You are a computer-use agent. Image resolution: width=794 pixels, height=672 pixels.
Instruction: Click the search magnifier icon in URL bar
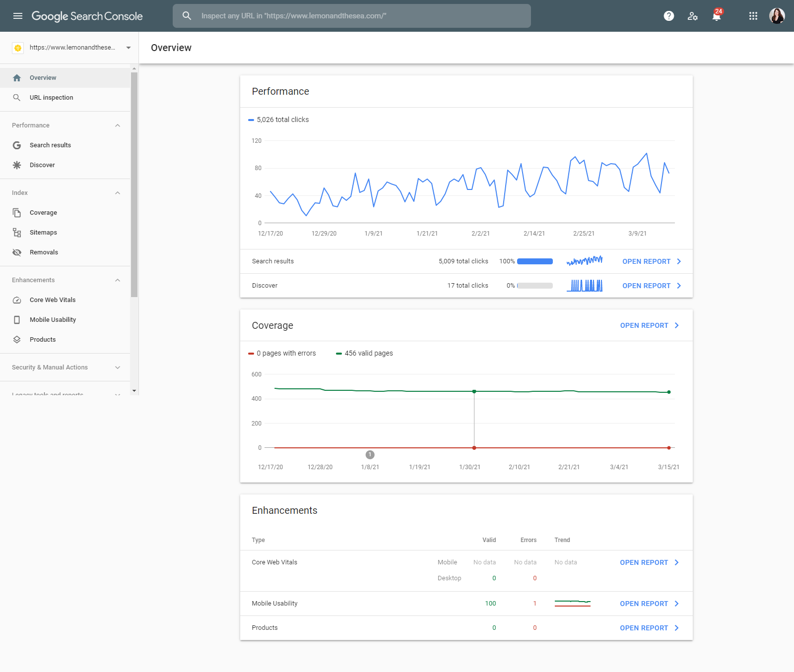click(187, 16)
